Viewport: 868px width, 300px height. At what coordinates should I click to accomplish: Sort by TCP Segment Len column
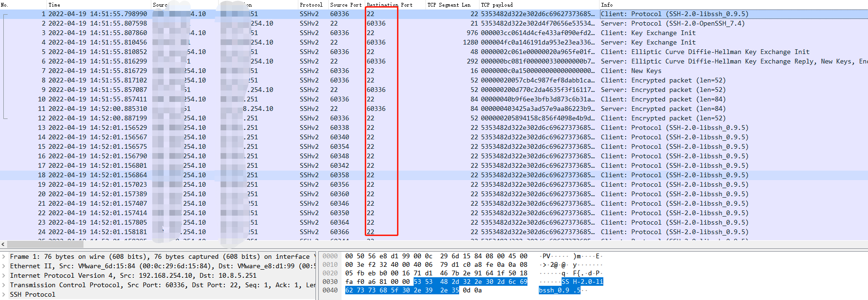pyautogui.click(x=448, y=5)
